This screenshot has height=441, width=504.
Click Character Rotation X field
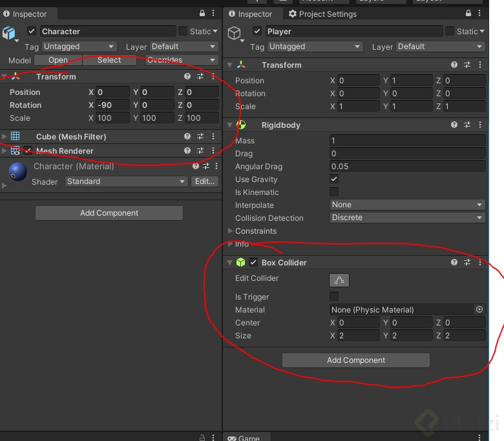pyautogui.click(x=112, y=105)
